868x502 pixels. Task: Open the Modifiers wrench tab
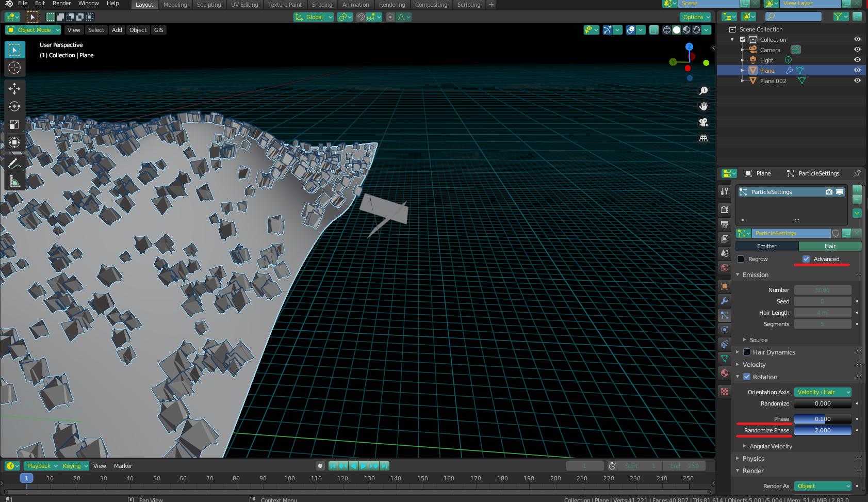click(725, 301)
